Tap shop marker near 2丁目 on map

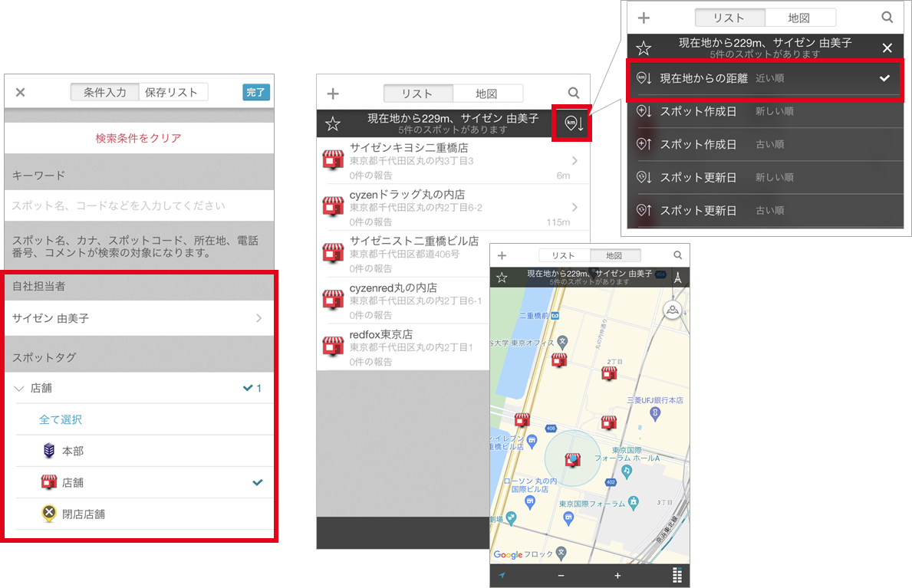(x=610, y=373)
